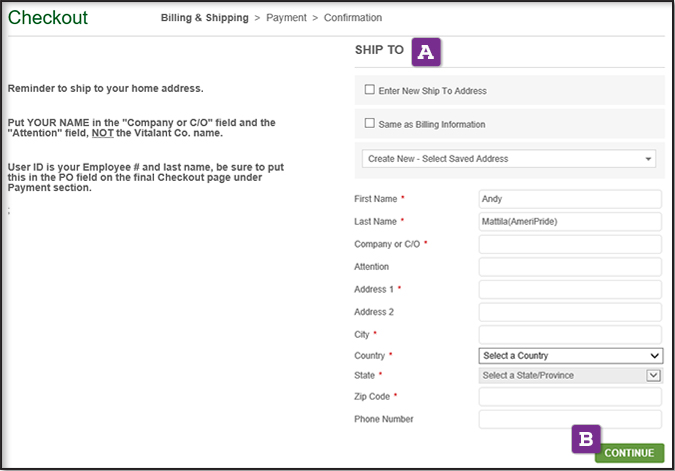This screenshot has width=675, height=471.
Task: Open the Select Saved Address dropdown
Action: point(509,159)
